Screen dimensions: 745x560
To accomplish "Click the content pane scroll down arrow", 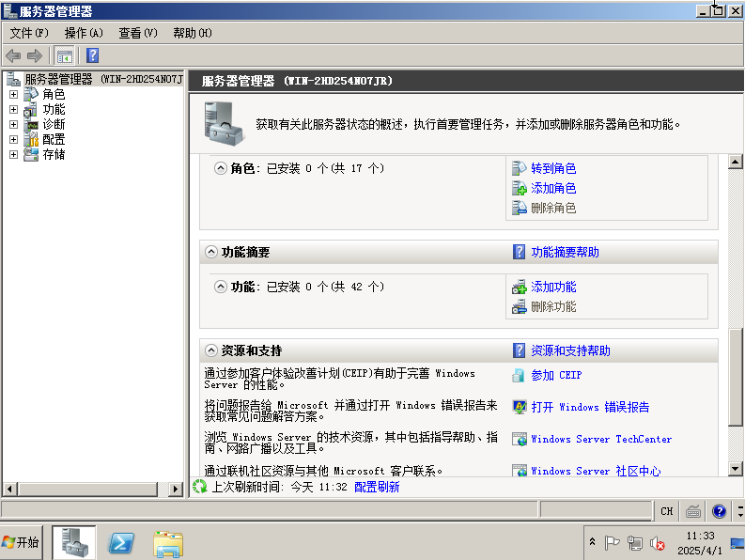I will (x=735, y=469).
